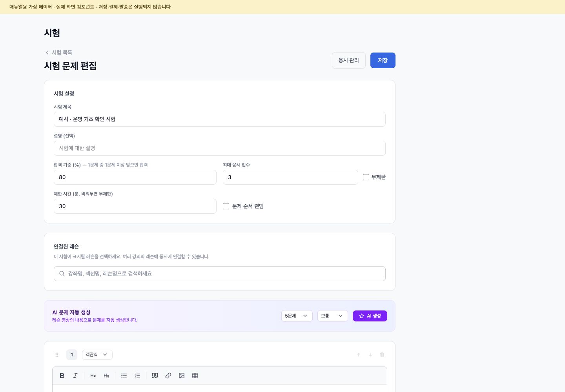Insert H2 heading in editor
The image size is (565, 392).
pos(93,376)
